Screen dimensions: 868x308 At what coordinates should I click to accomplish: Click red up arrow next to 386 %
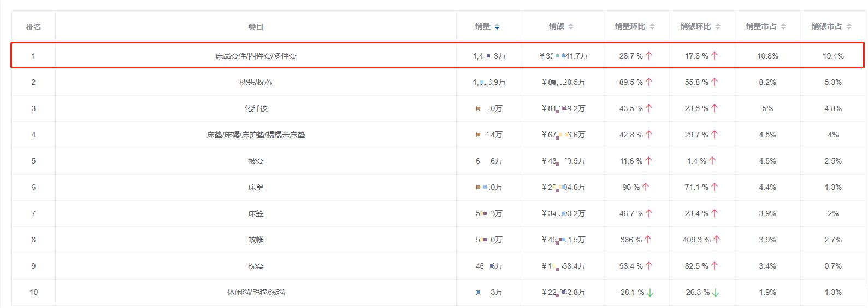point(648,240)
